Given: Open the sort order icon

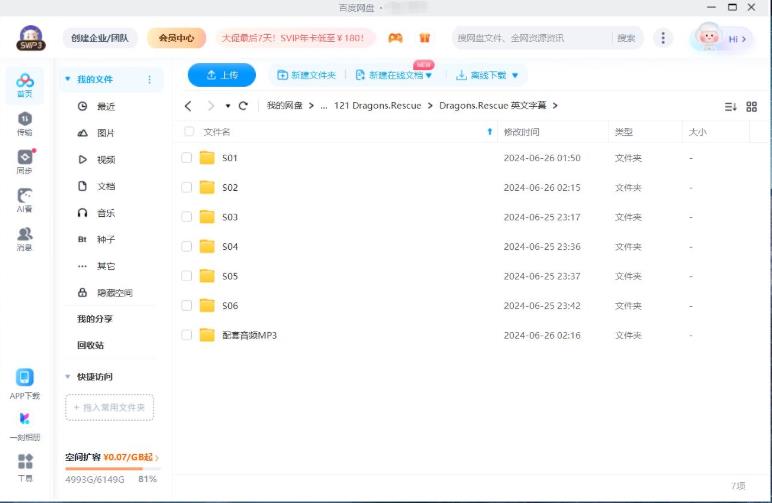Looking at the screenshot, I should coord(731,106).
